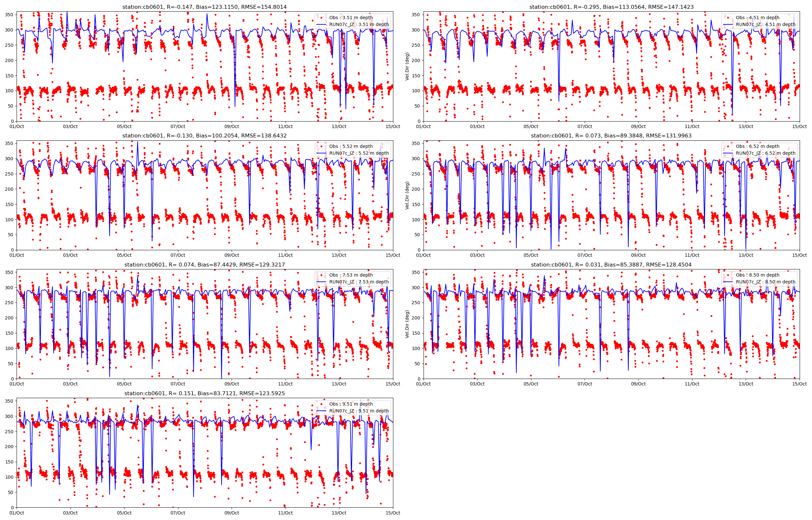
Task: Click the title showing R= 0.073
Action: coord(611,136)
